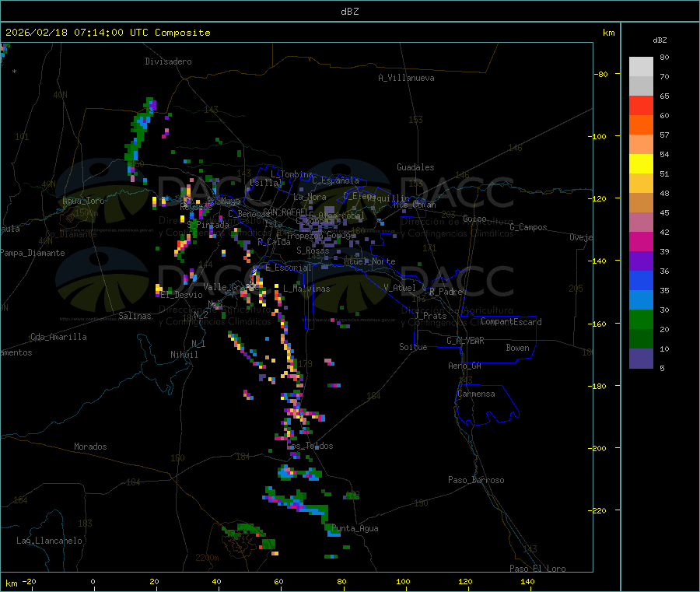Click the dark orange 57-60 dBZ legend swatch
Image resolution: width=700 pixels, height=592 pixels.
[x=641, y=125]
